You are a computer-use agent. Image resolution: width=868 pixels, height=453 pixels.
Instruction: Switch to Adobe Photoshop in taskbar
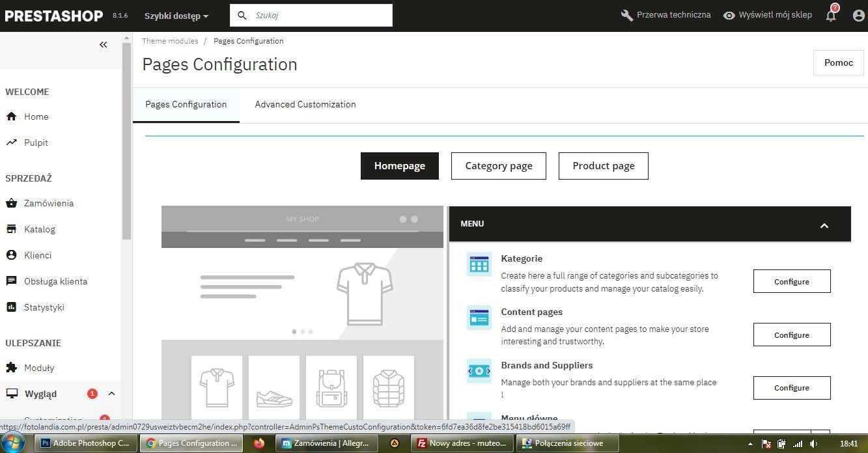click(87, 443)
